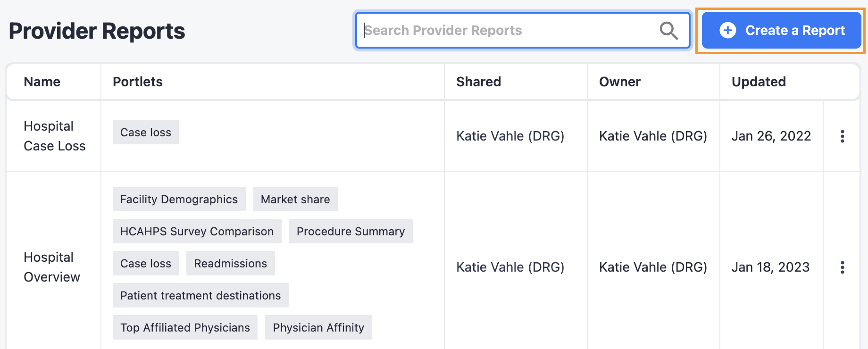Click the magnifier search icon

(668, 31)
